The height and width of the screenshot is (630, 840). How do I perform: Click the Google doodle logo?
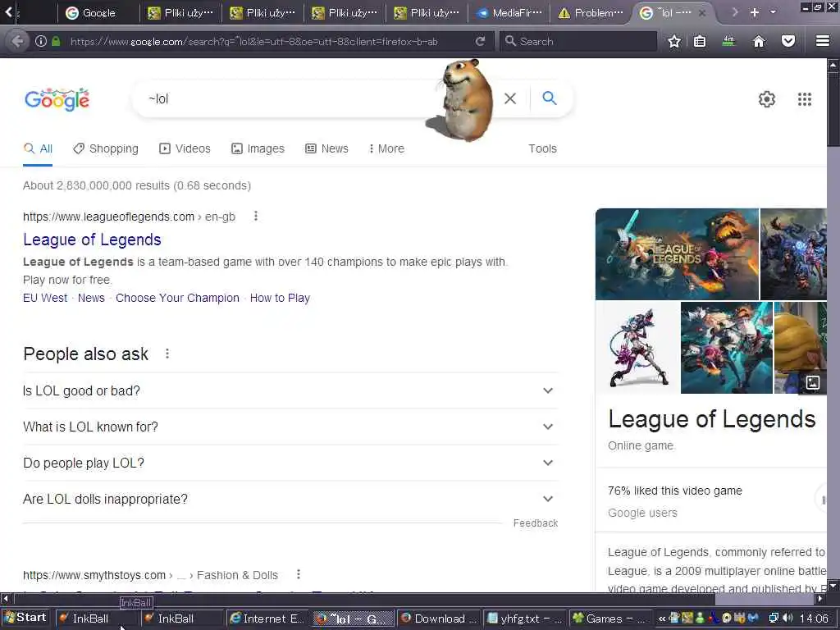(x=57, y=99)
